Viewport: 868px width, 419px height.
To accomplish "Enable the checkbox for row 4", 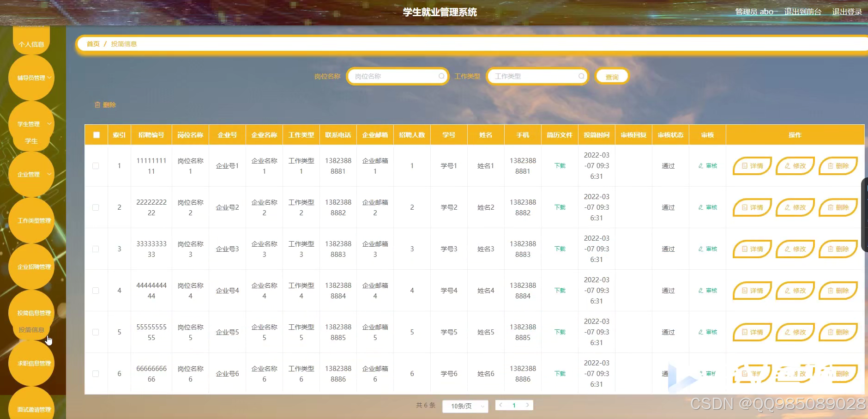I will [x=96, y=290].
